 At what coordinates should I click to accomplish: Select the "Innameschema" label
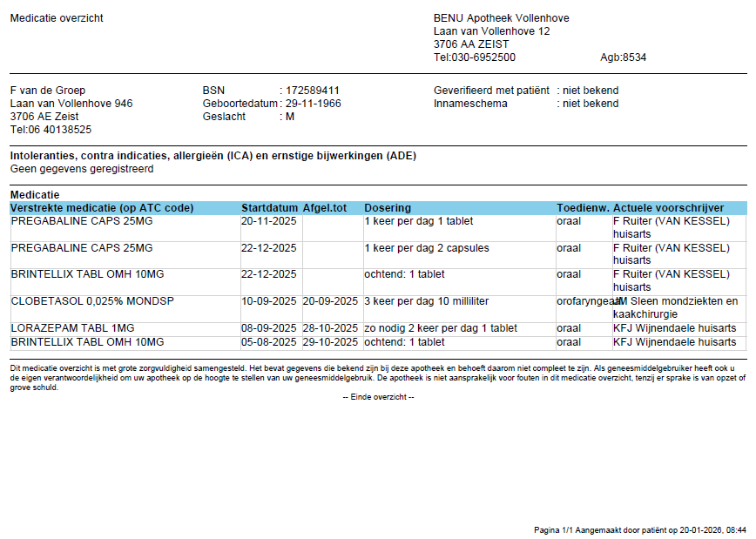(x=470, y=104)
